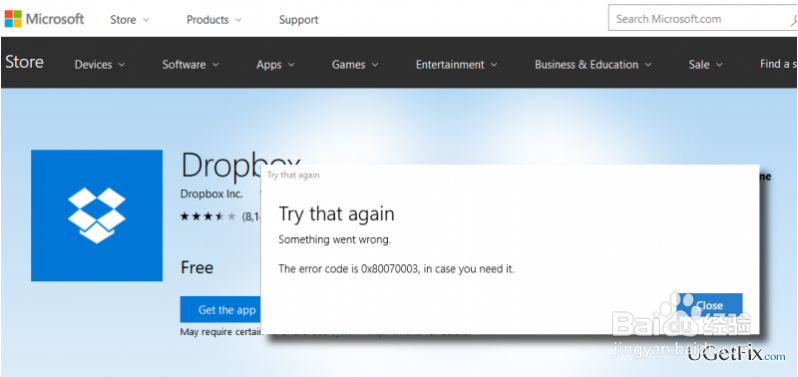798x377 pixels.
Task: Close the Try that again dialog
Action: [x=709, y=305]
